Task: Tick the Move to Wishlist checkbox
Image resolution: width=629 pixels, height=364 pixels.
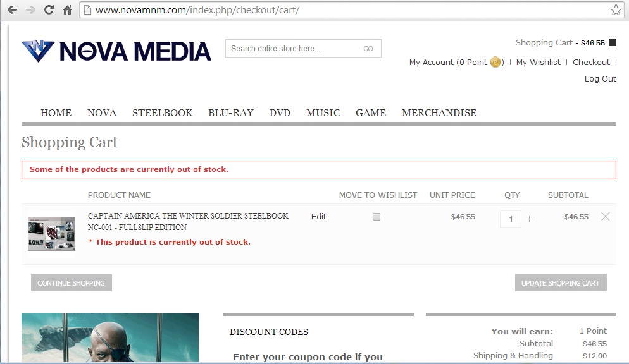Action: coord(377,217)
